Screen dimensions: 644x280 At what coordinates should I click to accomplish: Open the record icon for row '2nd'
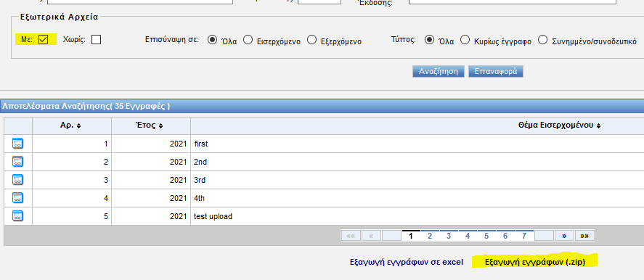pos(17,162)
